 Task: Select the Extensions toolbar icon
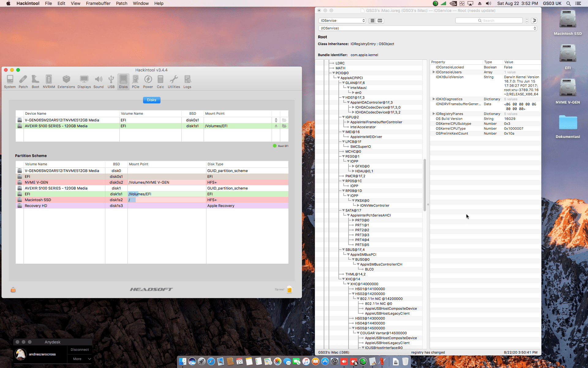click(66, 82)
